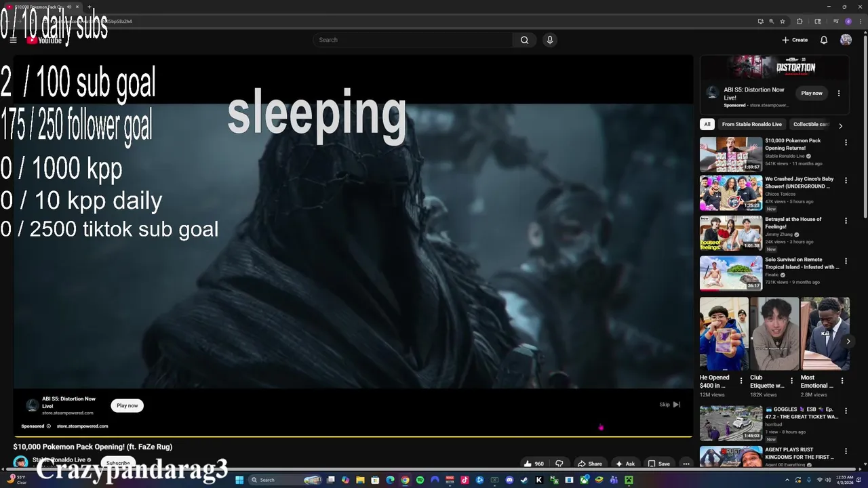Save the video to a playlist
Image resolution: width=868 pixels, height=488 pixels.
[x=658, y=464]
